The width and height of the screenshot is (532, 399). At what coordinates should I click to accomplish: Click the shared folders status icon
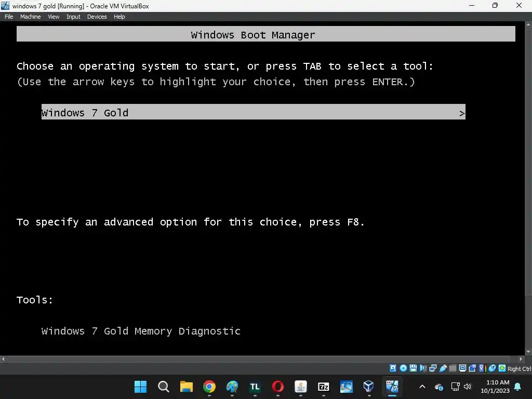[x=453, y=368]
